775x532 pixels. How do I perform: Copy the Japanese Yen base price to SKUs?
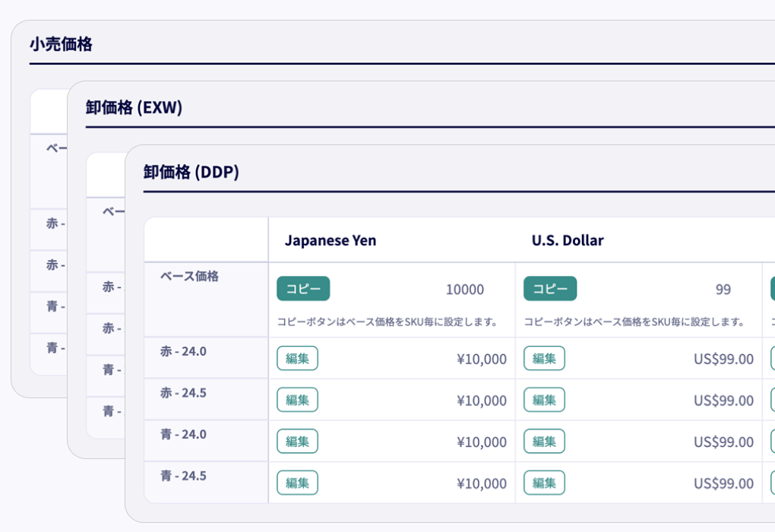pyautogui.click(x=303, y=289)
